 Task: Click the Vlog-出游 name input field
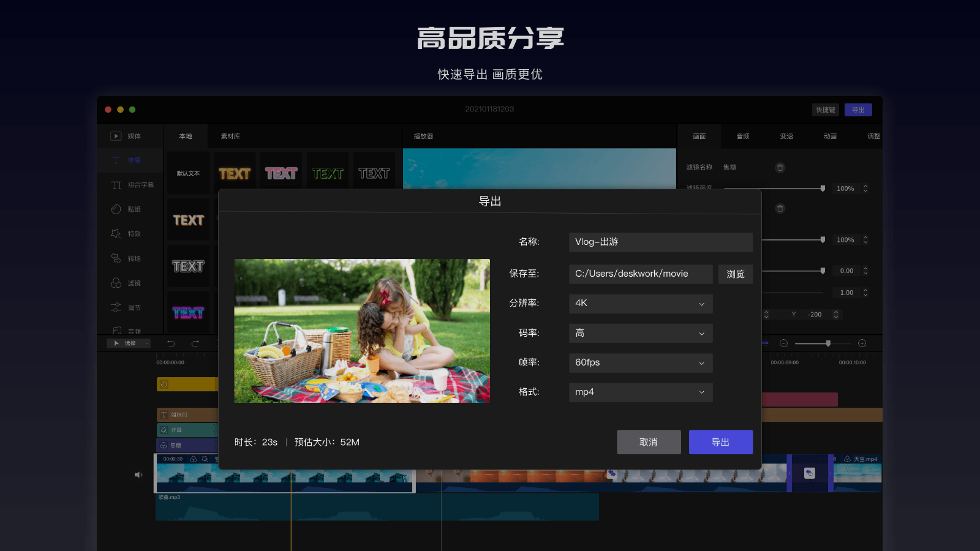point(660,242)
